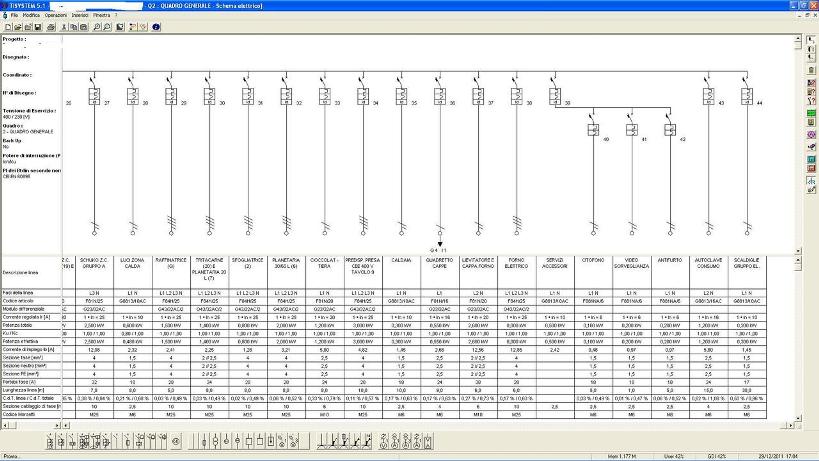Open the Operazioni menu

coord(56,16)
